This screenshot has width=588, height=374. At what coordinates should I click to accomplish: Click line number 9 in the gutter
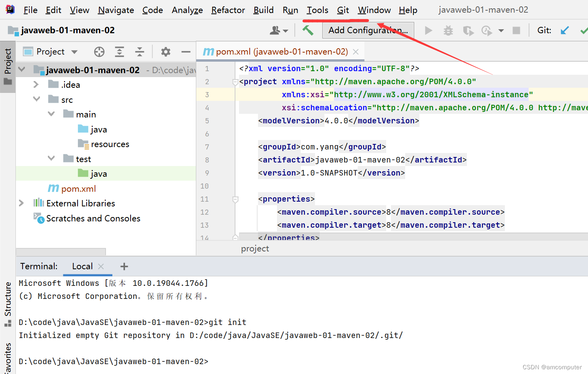click(x=207, y=173)
